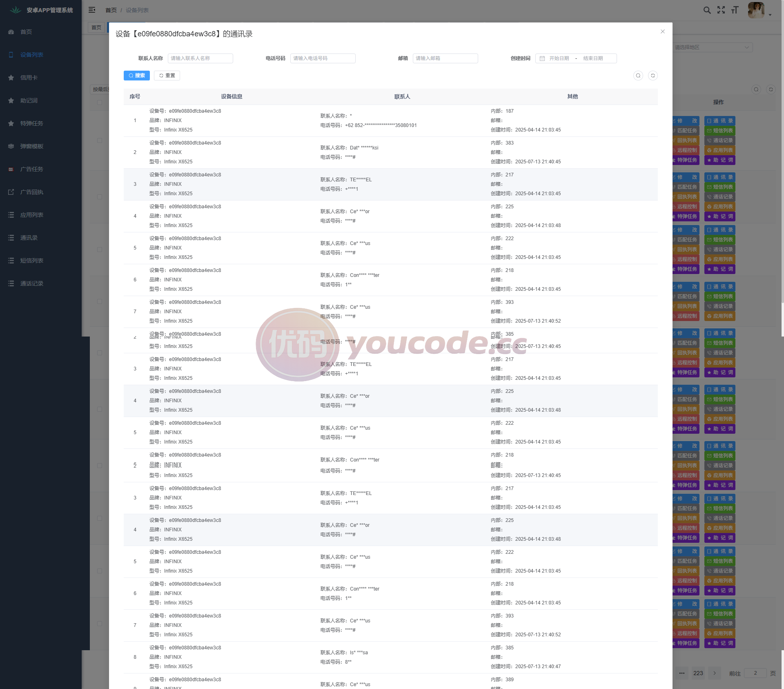Focus the 联系人名称 input field

click(200, 58)
